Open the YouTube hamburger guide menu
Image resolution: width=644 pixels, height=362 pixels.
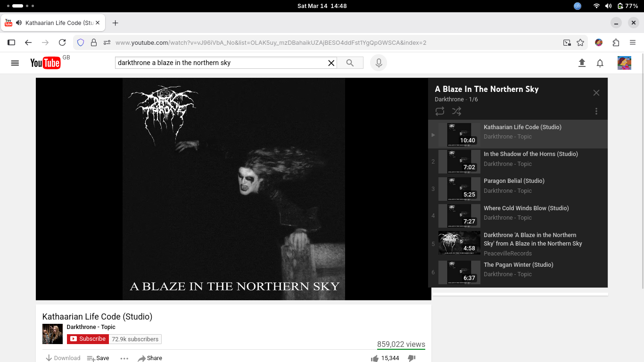[15, 63]
